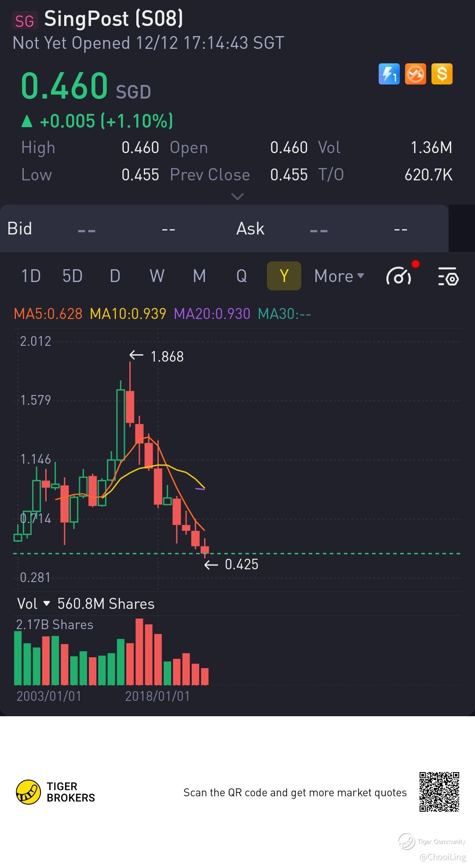Tap the Tiger Community watermark icon
Viewport: 475px width, 868px height.
pyautogui.click(x=407, y=841)
